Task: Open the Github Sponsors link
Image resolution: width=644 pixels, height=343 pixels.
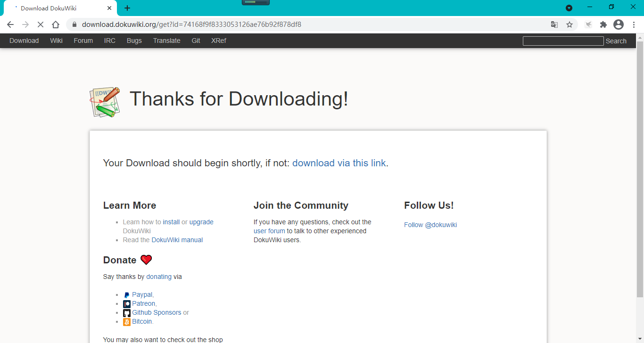Action: click(x=157, y=312)
